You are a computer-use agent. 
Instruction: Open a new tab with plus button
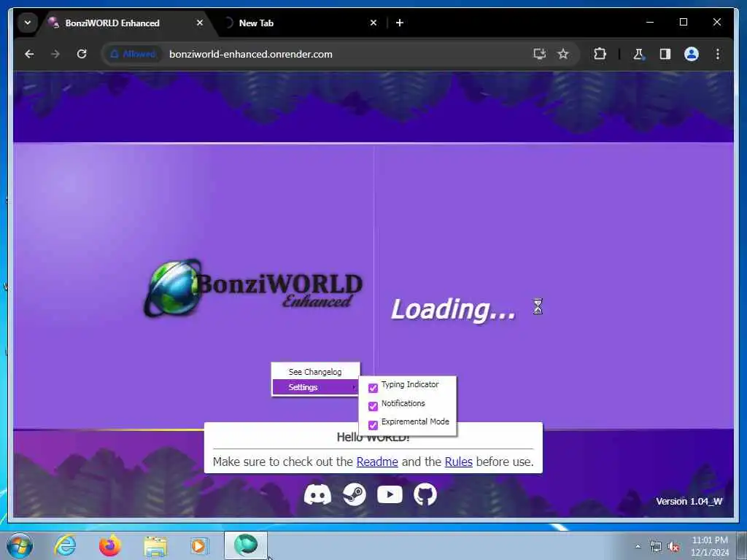[400, 23]
